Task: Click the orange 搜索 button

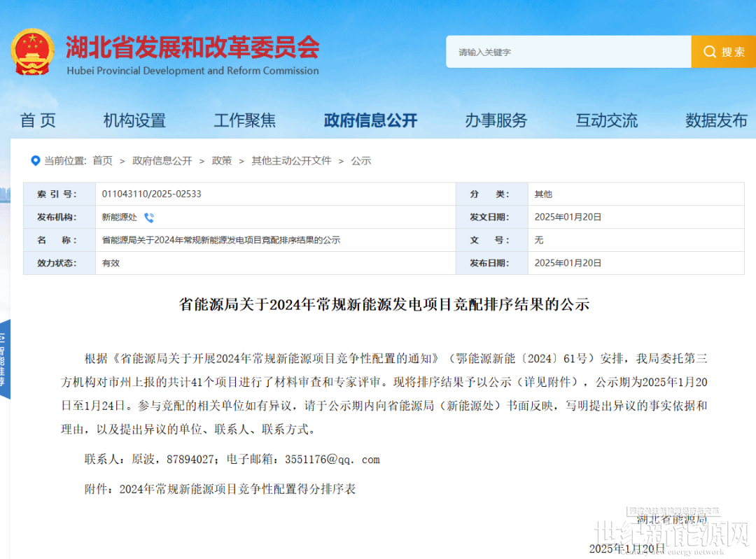Action: point(723,52)
